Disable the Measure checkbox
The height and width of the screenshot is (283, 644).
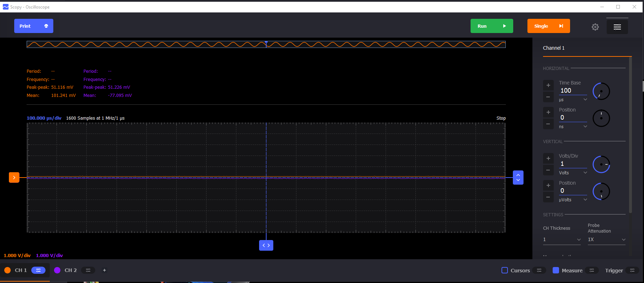click(556, 270)
